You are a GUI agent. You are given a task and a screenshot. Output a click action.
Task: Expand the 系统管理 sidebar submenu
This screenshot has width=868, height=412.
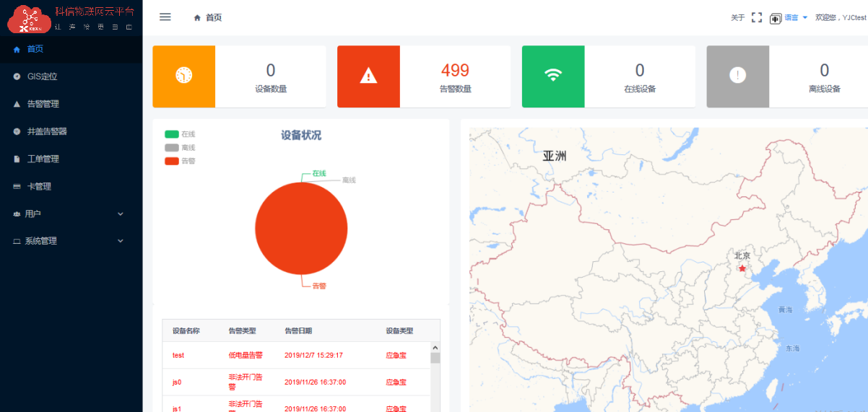click(x=71, y=241)
